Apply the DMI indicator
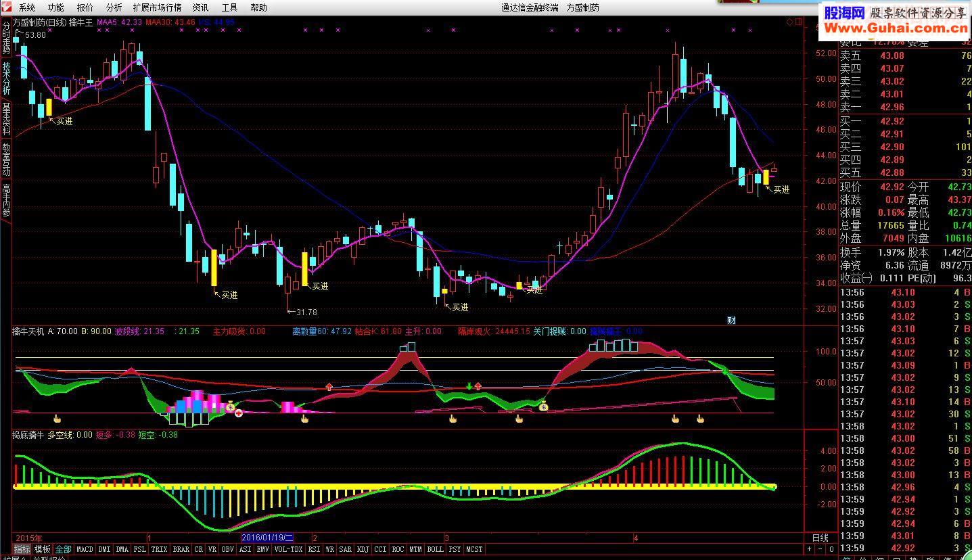Screen dimensions: 972x560 point(104,549)
